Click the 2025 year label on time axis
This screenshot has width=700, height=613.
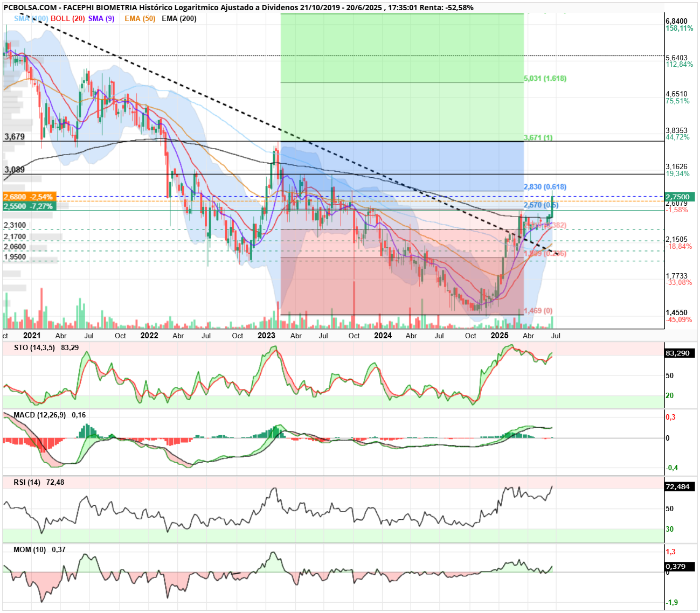pyautogui.click(x=500, y=336)
